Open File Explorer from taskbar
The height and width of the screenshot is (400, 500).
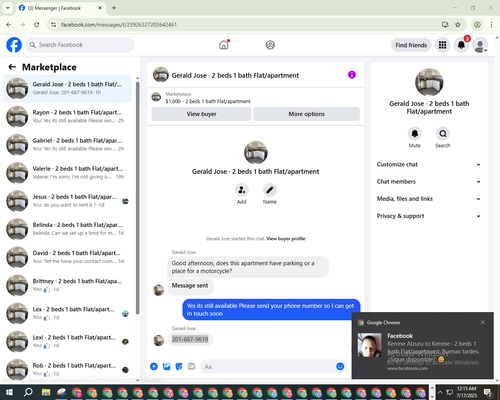click(46, 392)
